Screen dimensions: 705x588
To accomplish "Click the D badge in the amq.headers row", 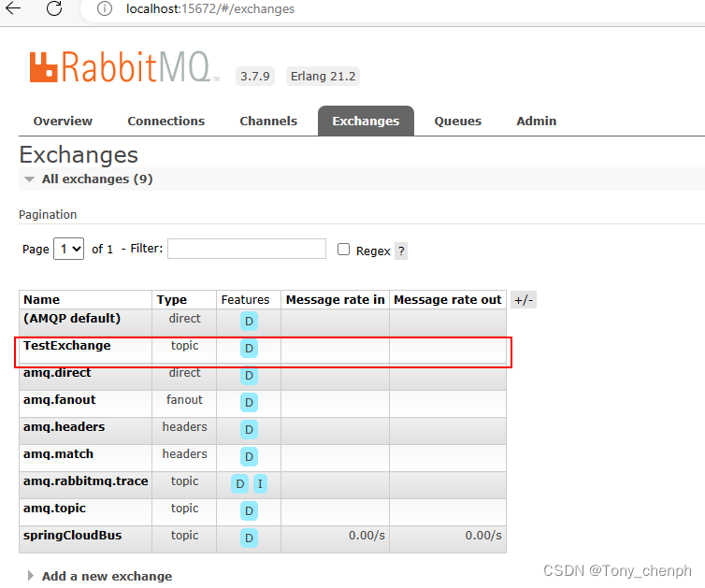I will (249, 430).
